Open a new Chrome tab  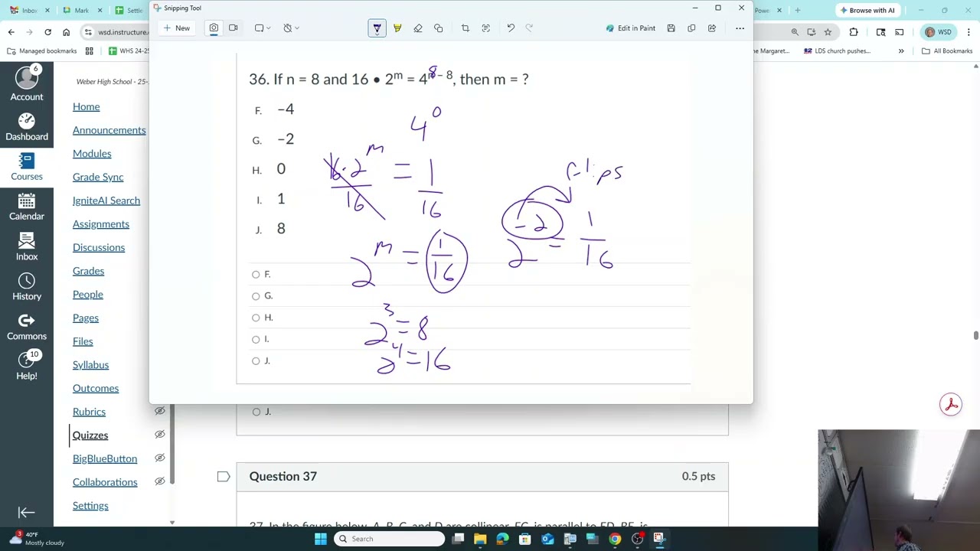pos(798,11)
